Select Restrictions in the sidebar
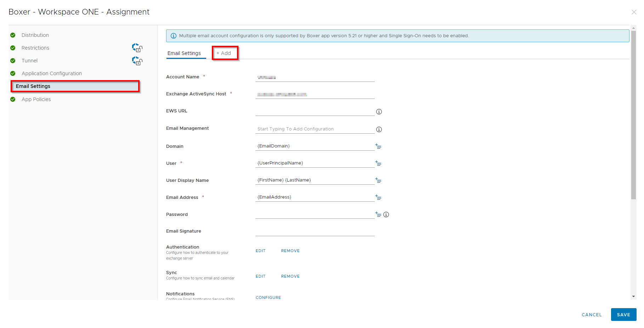 tap(35, 48)
